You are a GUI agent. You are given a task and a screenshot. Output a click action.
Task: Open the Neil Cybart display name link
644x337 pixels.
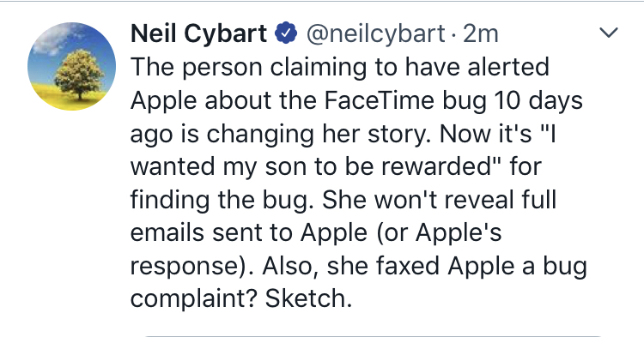199,33
